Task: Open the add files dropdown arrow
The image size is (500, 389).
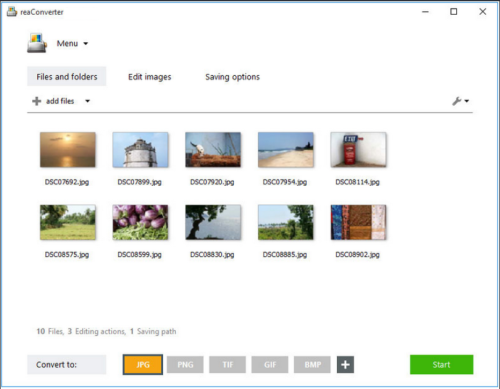Action: [87, 101]
